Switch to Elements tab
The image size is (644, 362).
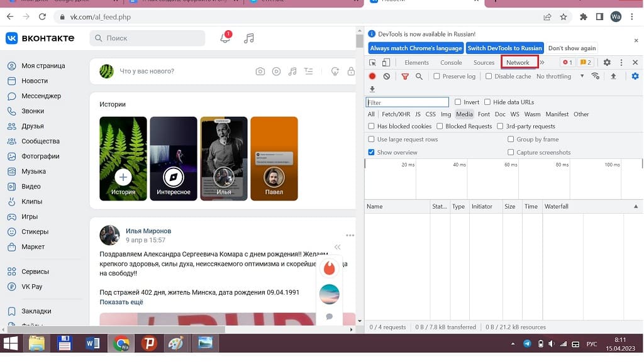416,62
